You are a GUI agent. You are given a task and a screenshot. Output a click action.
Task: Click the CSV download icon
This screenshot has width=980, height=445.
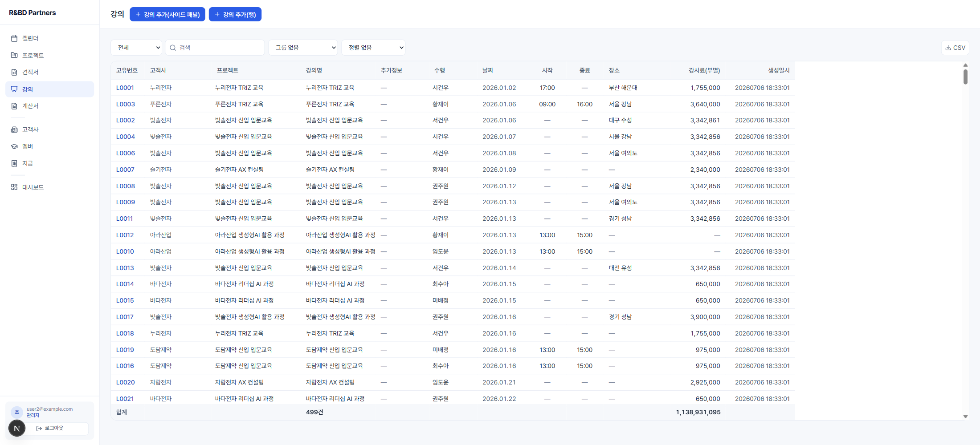click(948, 48)
